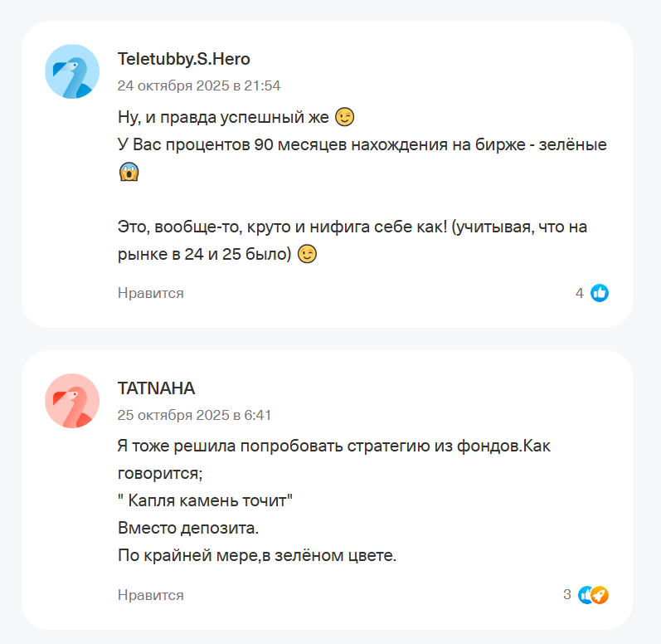The image size is (661, 644).
Task: Click thumbs-up reaction icon on Teletubby.S.Hero's comment
Action: pyautogui.click(x=600, y=293)
